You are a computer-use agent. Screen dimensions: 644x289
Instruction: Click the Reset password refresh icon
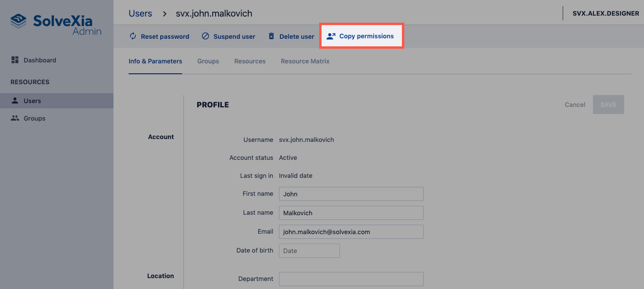(x=133, y=36)
